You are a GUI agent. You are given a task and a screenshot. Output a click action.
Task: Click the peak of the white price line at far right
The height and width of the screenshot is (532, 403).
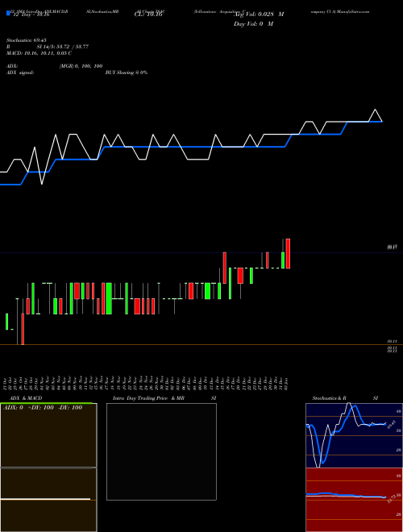[x=375, y=110]
